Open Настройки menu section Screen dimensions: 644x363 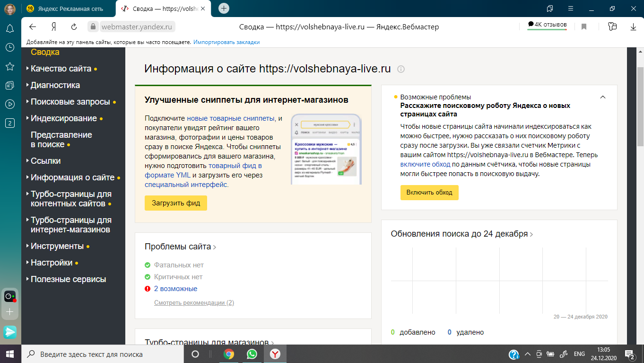[x=52, y=263]
